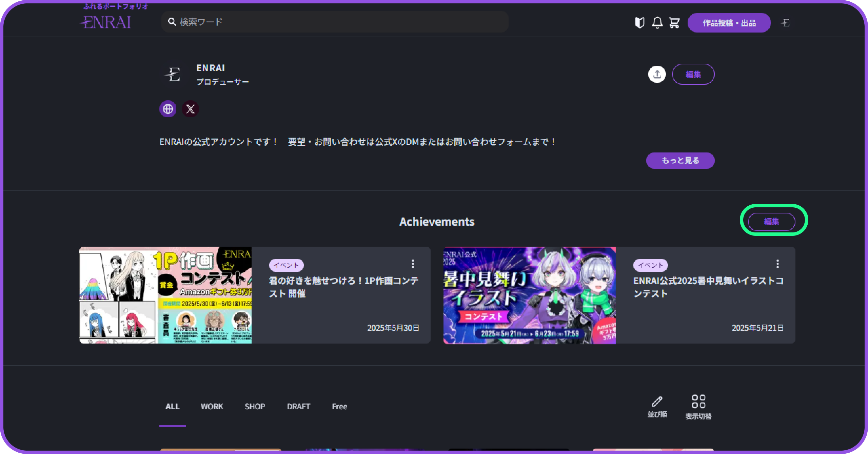This screenshot has height=454, width=868.
Task: Open options menu on 暑中見舞い contest card
Action: tap(777, 264)
